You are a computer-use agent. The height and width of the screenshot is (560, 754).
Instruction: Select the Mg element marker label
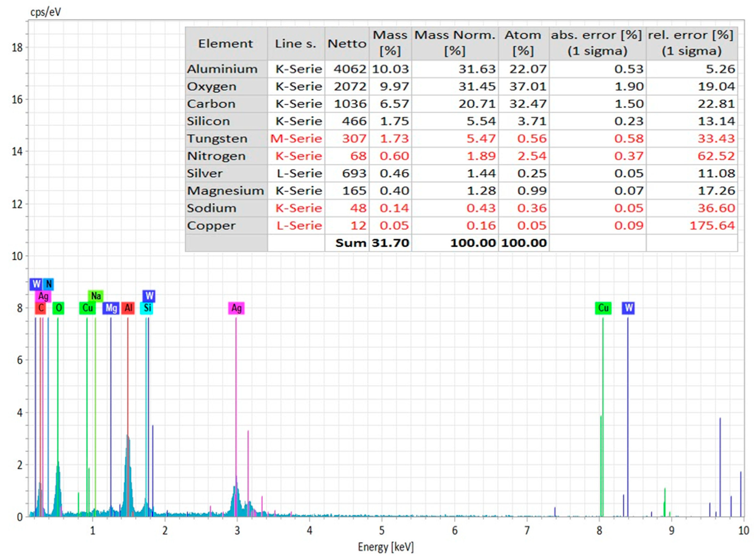pyautogui.click(x=111, y=308)
